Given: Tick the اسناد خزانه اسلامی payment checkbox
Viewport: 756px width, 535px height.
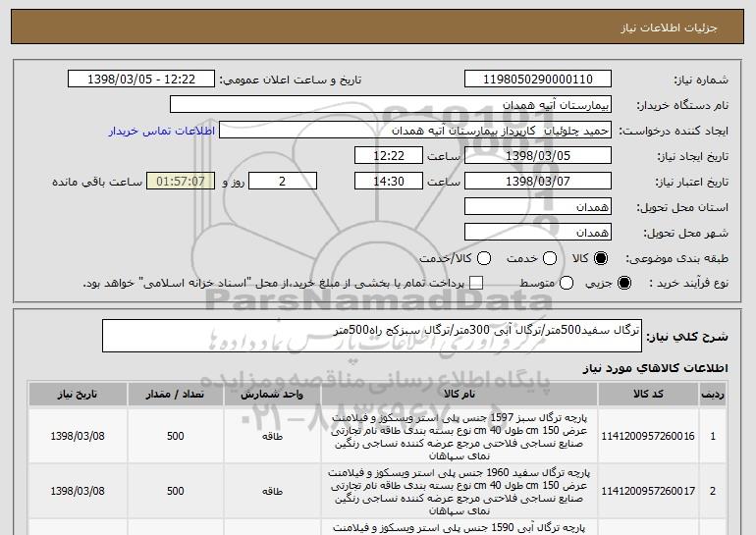Looking at the screenshot, I should pyautogui.click(x=476, y=283).
